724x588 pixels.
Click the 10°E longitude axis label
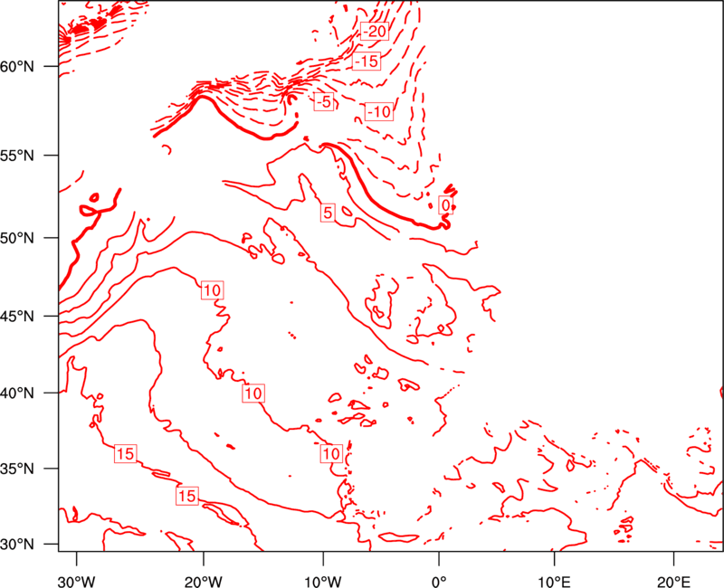[554, 582]
